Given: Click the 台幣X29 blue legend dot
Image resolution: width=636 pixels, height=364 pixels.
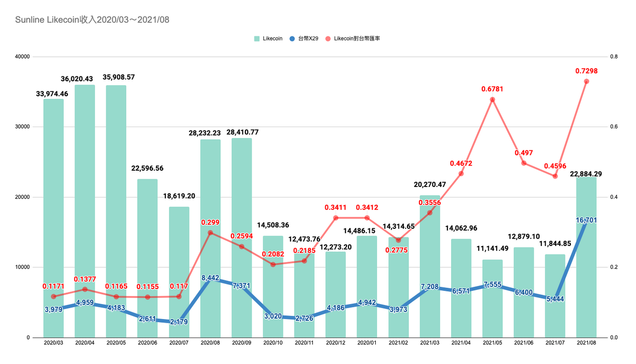Looking at the screenshot, I should [292, 39].
